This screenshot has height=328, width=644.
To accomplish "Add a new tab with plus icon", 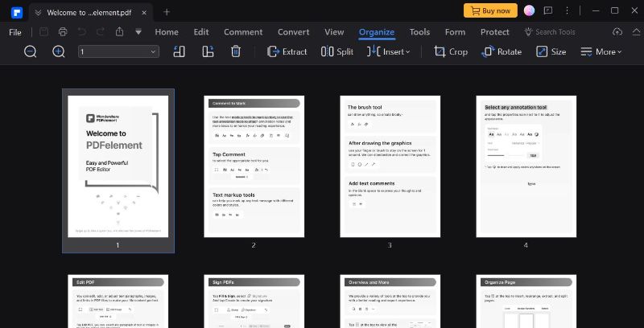I will [x=167, y=12].
